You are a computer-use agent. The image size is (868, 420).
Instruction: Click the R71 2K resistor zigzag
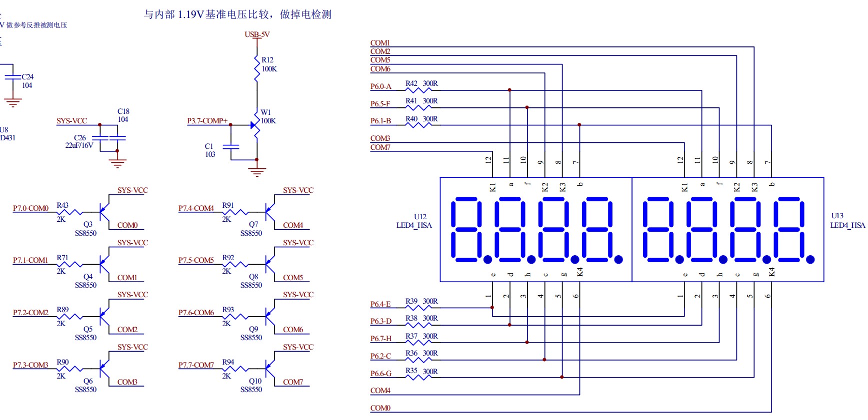pyautogui.click(x=69, y=265)
